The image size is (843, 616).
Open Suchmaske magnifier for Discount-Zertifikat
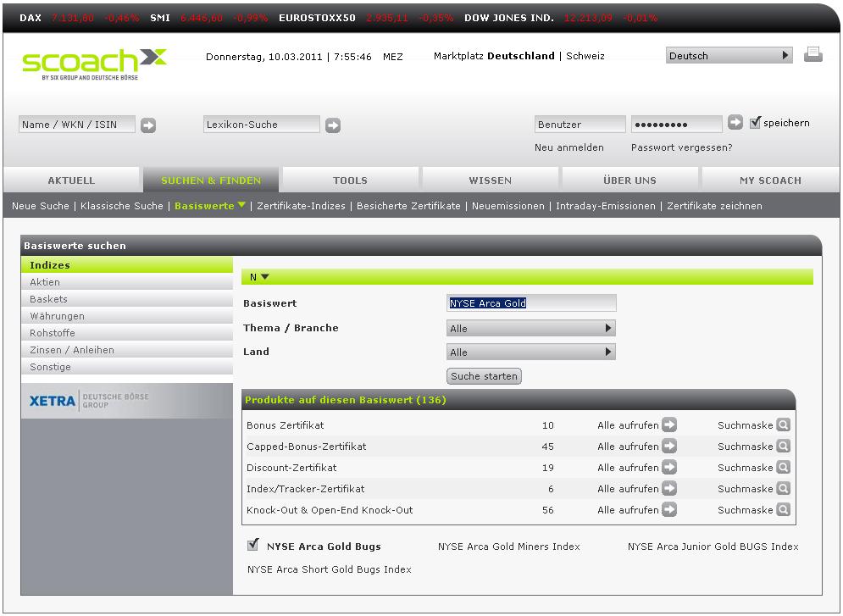pyautogui.click(x=784, y=467)
